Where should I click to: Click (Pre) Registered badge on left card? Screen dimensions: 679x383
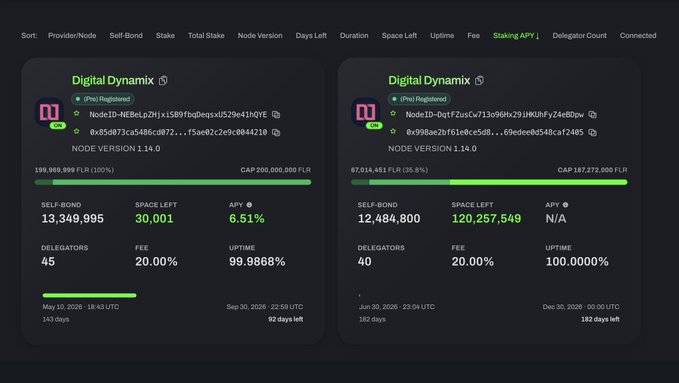point(103,99)
